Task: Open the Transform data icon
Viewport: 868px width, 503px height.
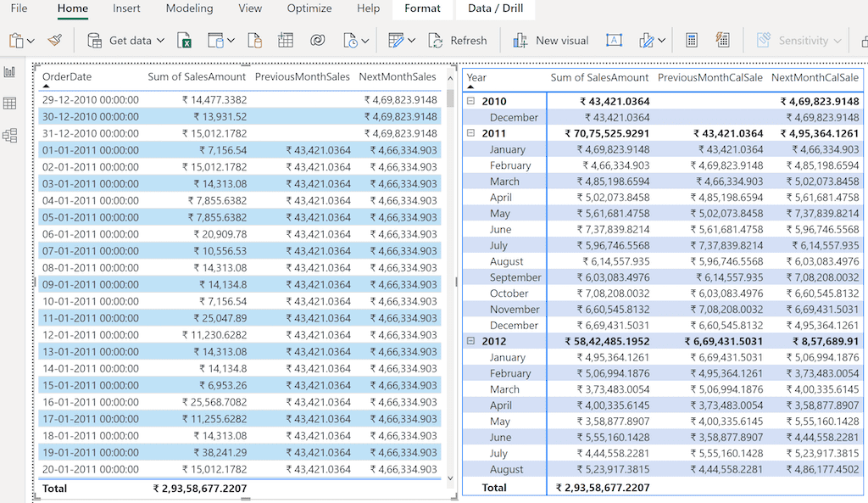Action: [x=397, y=40]
